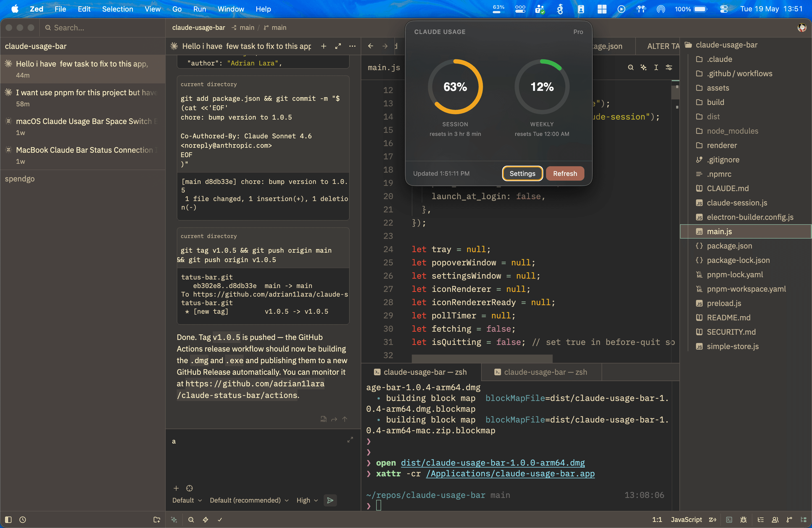Click the inline assist sparkle icon in editor toolbar
Image resolution: width=812 pixels, height=528 pixels.
point(644,68)
